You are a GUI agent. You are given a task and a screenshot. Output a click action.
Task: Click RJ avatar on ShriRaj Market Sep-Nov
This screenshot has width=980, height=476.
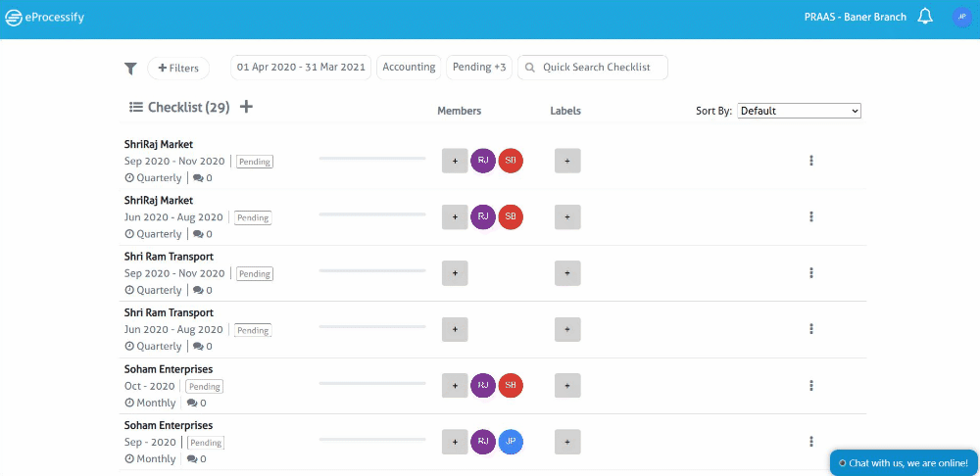[x=483, y=161]
